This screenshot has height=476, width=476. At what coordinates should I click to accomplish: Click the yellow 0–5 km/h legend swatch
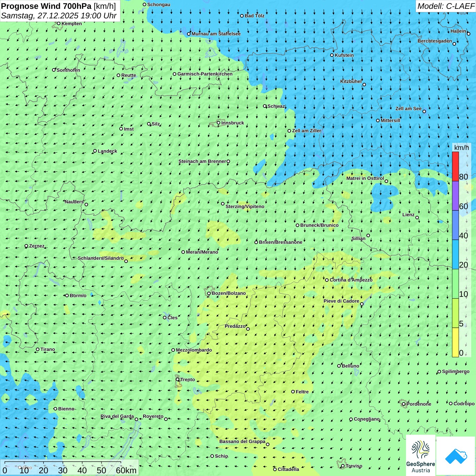tap(455, 342)
